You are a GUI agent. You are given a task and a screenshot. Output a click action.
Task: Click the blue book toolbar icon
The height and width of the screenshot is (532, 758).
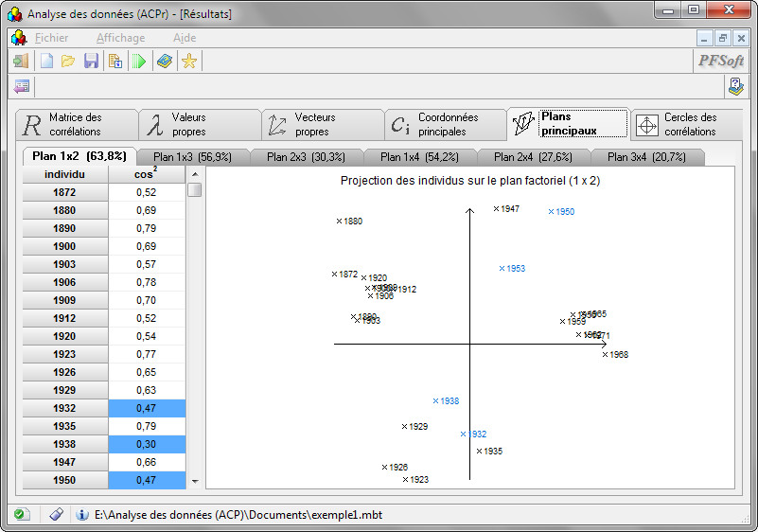pyautogui.click(x=165, y=62)
